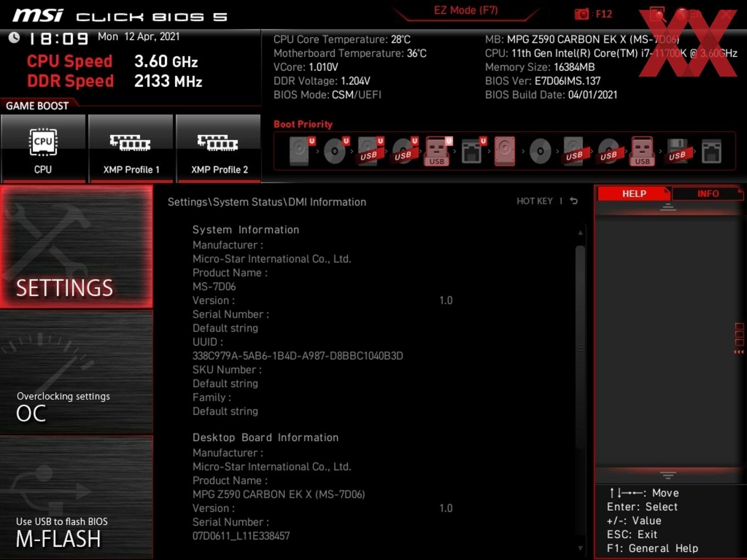Click the Boot Priority heading
This screenshot has height=560, width=747.
click(303, 124)
